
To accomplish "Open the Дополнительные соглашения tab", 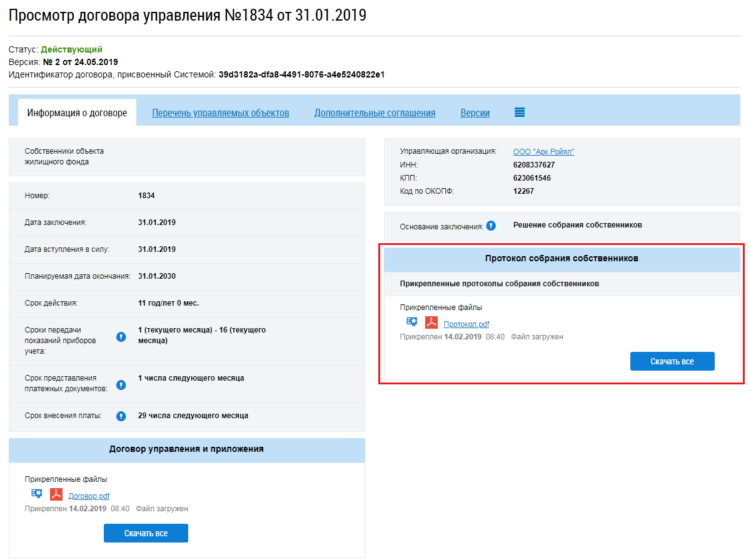I will pos(375,113).
